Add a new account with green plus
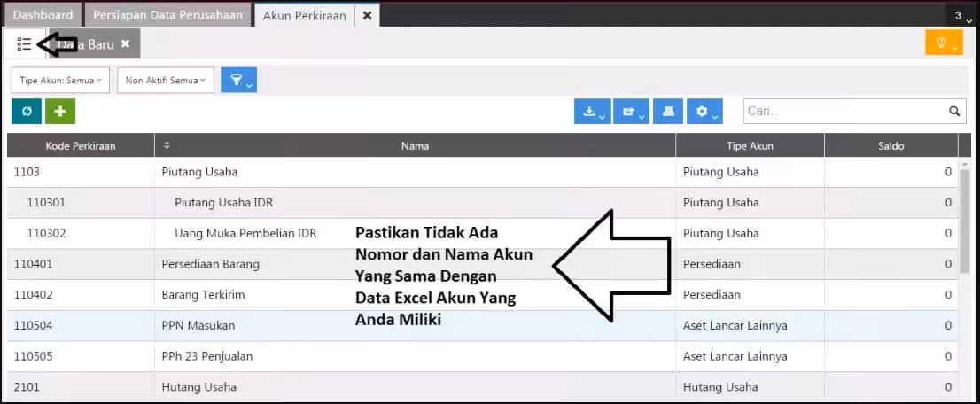The width and height of the screenshot is (980, 404). click(60, 112)
